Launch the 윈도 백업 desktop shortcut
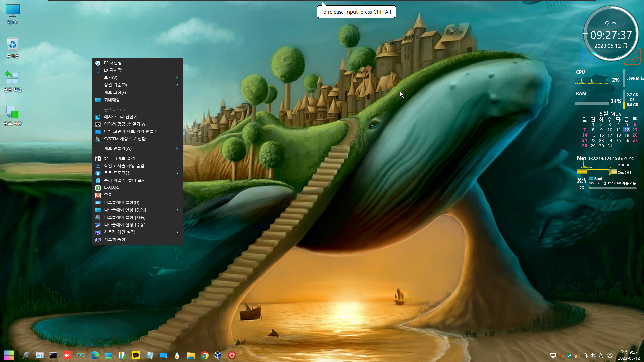Image resolution: width=644 pixels, height=362 pixels. (x=13, y=81)
